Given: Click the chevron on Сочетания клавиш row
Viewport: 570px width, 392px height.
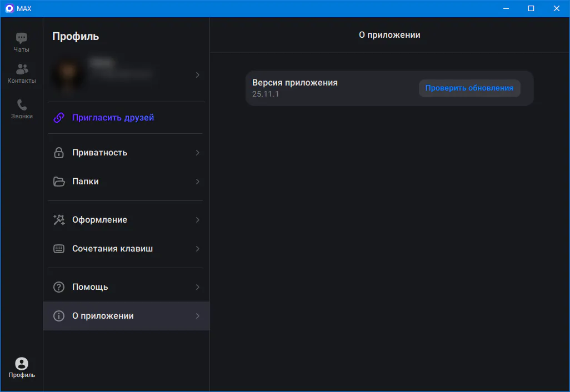Looking at the screenshot, I should (197, 249).
